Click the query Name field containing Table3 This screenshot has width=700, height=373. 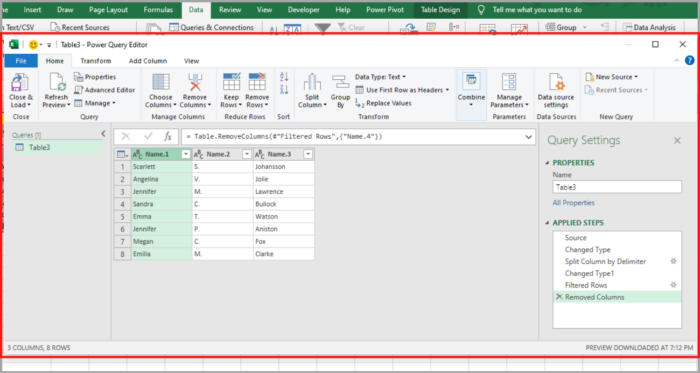click(x=617, y=187)
